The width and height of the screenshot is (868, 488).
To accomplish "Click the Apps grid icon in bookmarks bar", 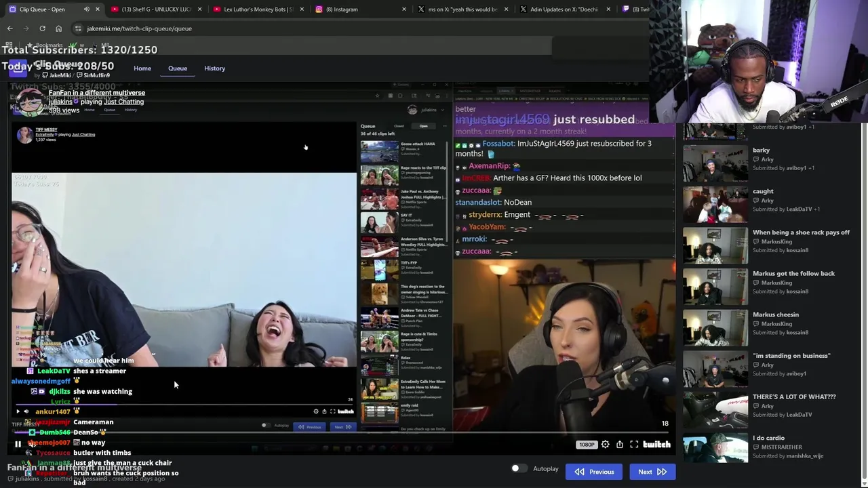I will pos(9,45).
